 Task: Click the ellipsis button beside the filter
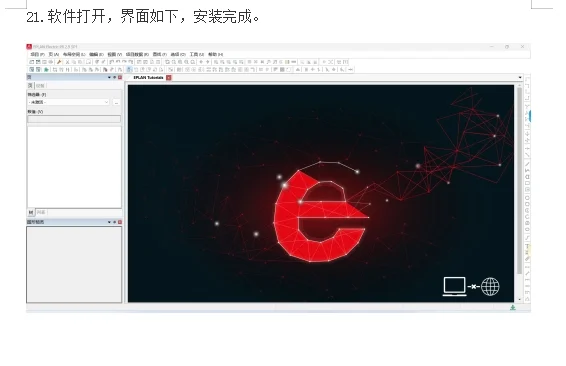pos(116,103)
